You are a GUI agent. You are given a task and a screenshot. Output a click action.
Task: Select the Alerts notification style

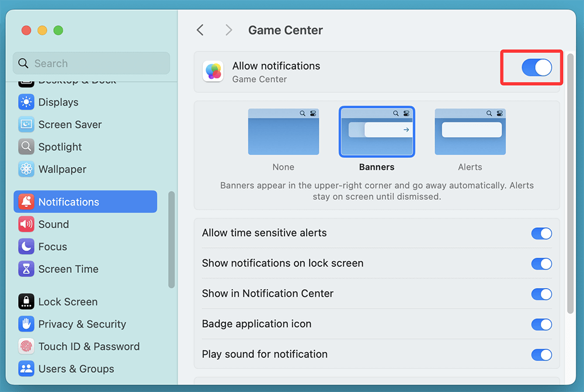[470, 131]
